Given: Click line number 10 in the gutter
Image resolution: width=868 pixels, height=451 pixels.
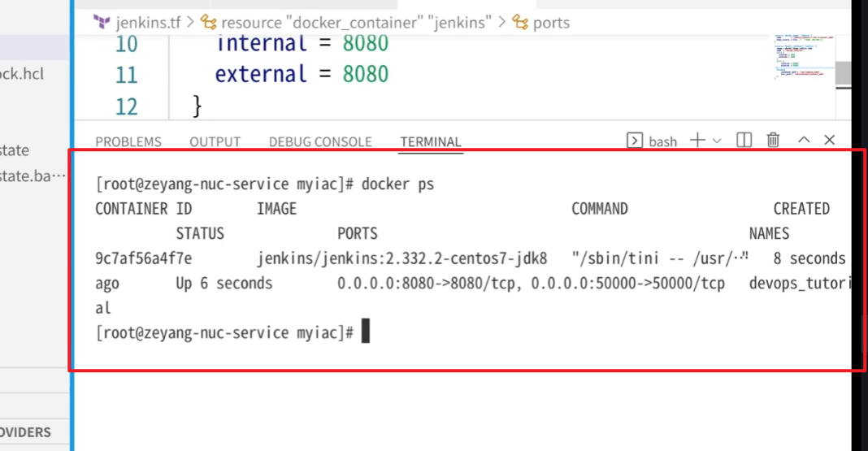Looking at the screenshot, I should pos(126,44).
